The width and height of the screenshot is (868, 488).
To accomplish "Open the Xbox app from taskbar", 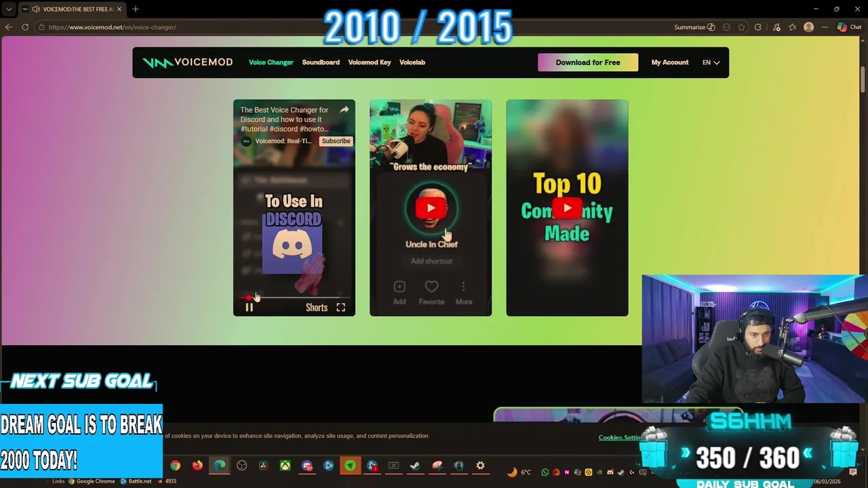I will (285, 465).
